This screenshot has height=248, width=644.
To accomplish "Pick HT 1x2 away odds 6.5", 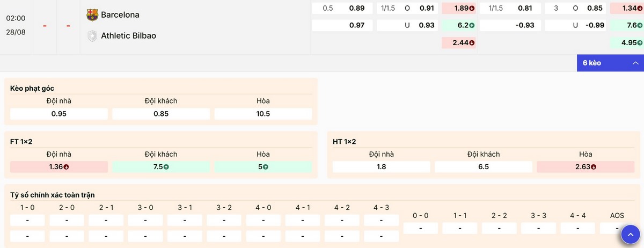I will click(483, 166).
